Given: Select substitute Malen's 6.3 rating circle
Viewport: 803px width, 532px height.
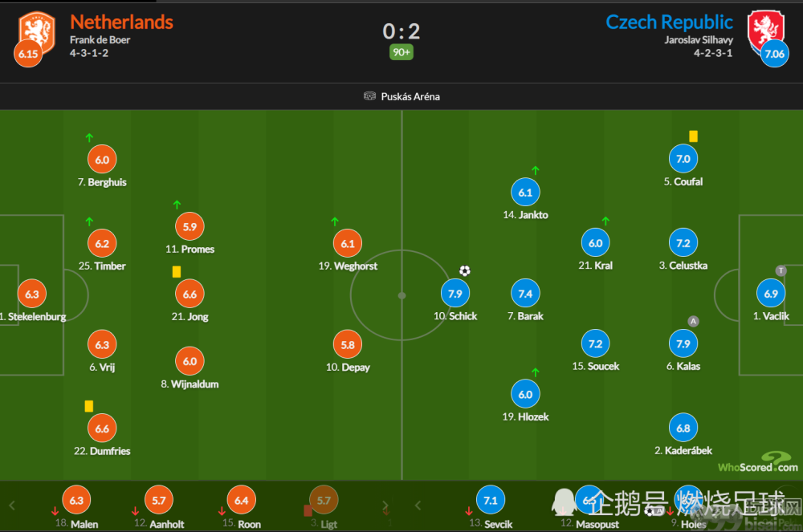Looking at the screenshot, I should pyautogui.click(x=76, y=500).
